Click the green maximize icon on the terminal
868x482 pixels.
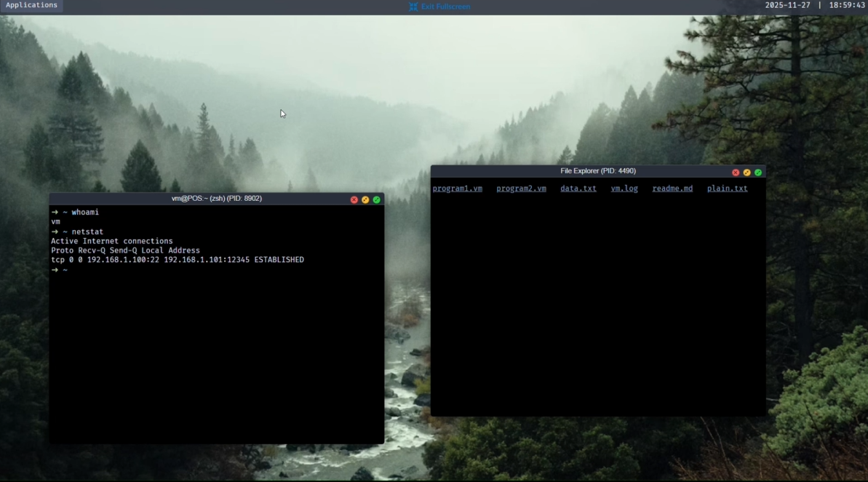click(376, 199)
